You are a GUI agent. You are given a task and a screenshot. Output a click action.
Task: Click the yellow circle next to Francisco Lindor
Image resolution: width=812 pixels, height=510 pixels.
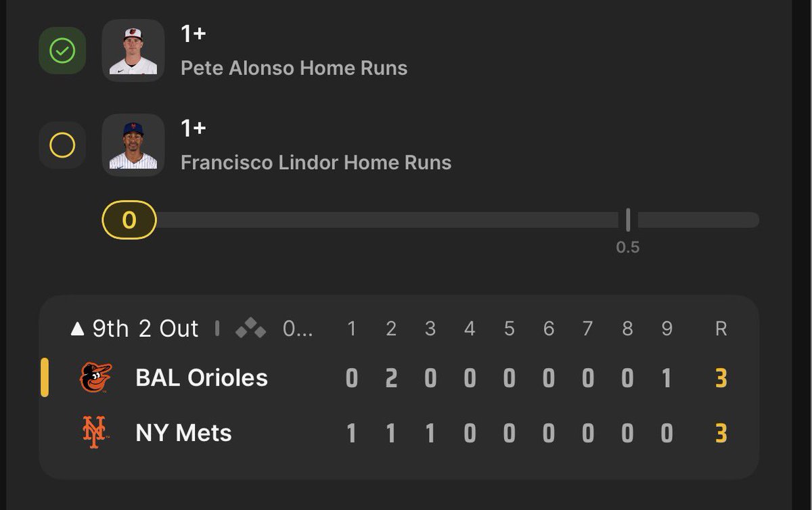point(62,145)
